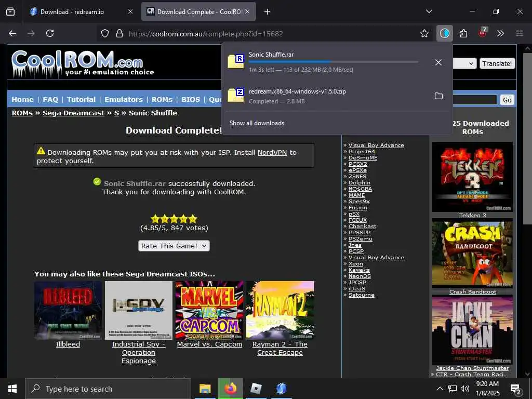Open the language selection dropdown
The image size is (532, 399).
pos(464,63)
